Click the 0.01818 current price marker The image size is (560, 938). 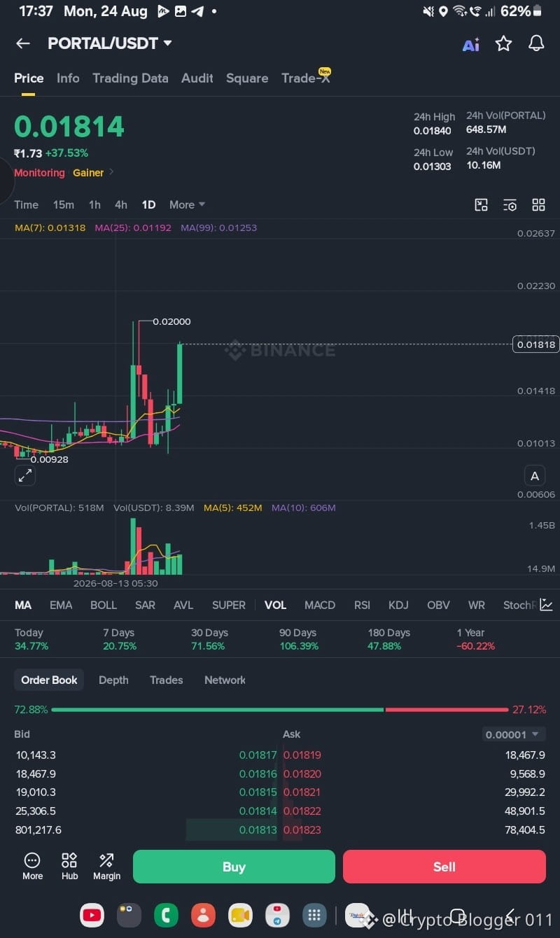pyautogui.click(x=535, y=344)
